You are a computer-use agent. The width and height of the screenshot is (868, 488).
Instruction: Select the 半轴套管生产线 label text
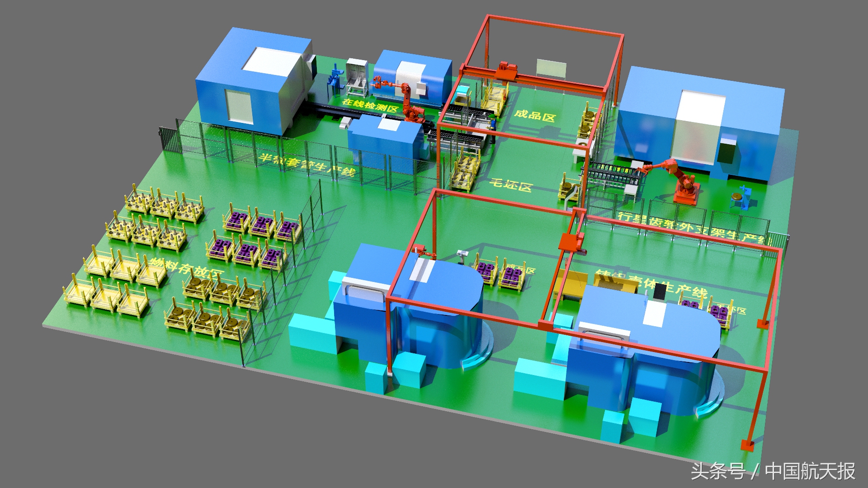[307, 165]
